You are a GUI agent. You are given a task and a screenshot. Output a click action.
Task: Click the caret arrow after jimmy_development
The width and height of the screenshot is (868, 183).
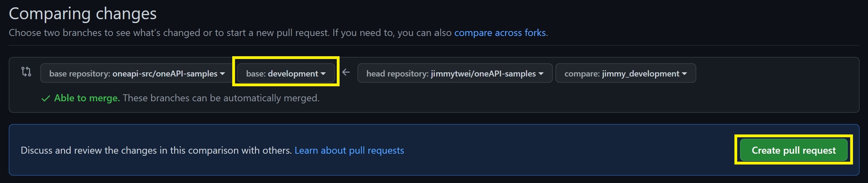(x=684, y=74)
